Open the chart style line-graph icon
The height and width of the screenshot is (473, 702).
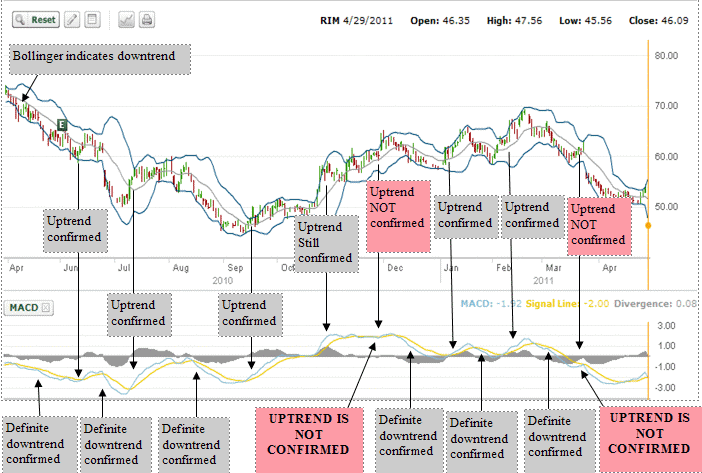[x=127, y=20]
